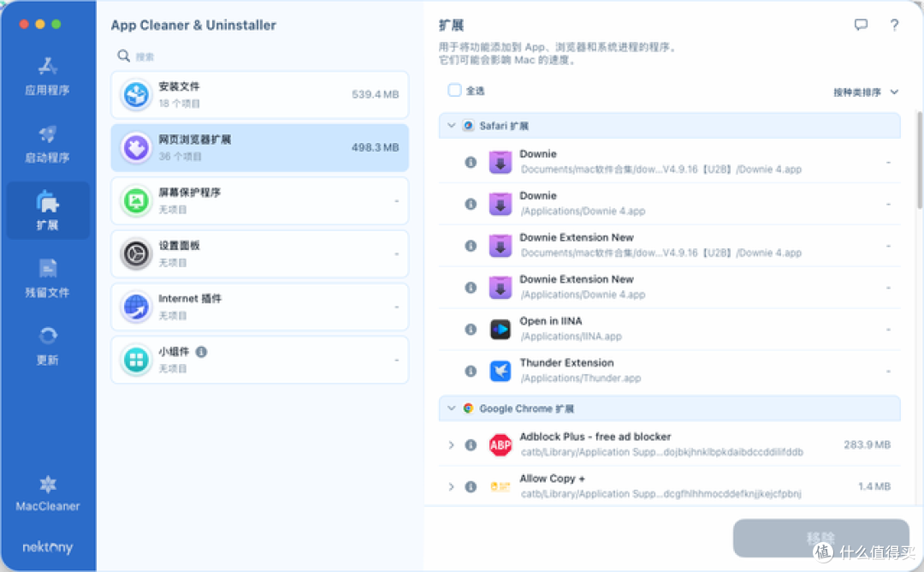Click the Safari icon in group header
Viewport: 924px width, 572px height.
point(469,126)
